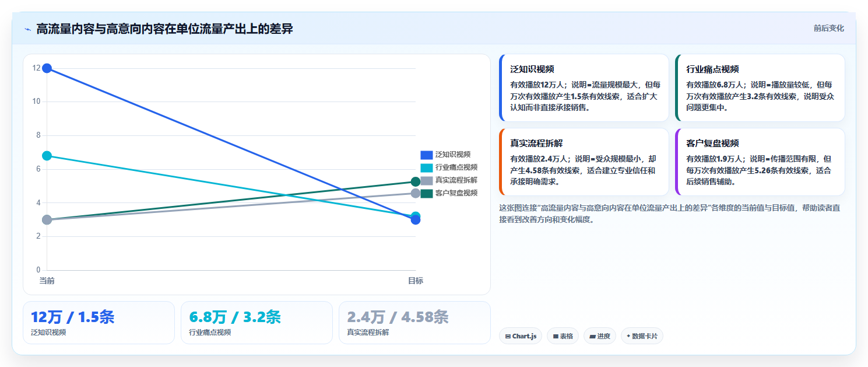Click the 表格 tag

(563, 336)
